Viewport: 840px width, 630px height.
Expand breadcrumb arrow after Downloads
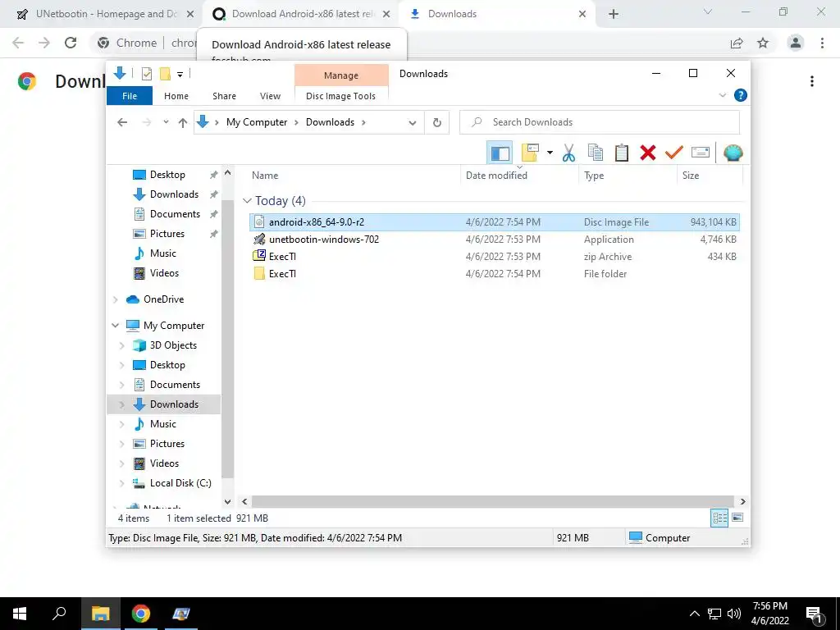[x=363, y=122]
